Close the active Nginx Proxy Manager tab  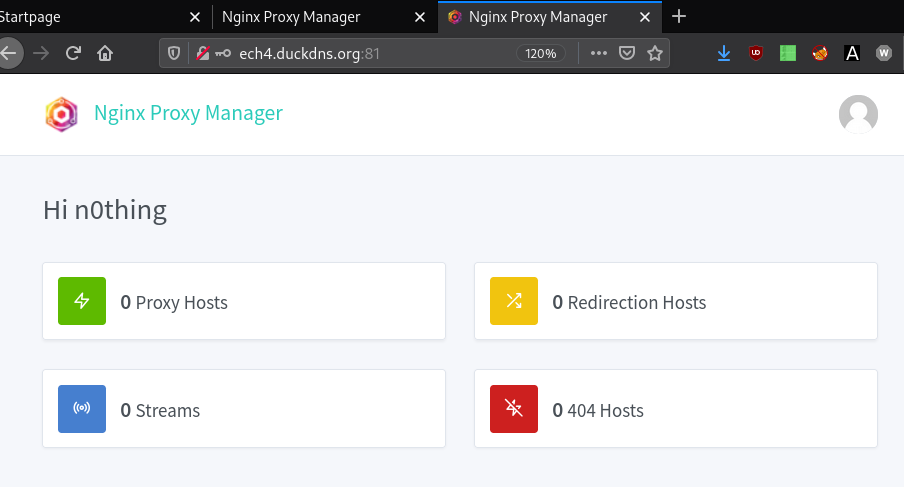(x=645, y=17)
